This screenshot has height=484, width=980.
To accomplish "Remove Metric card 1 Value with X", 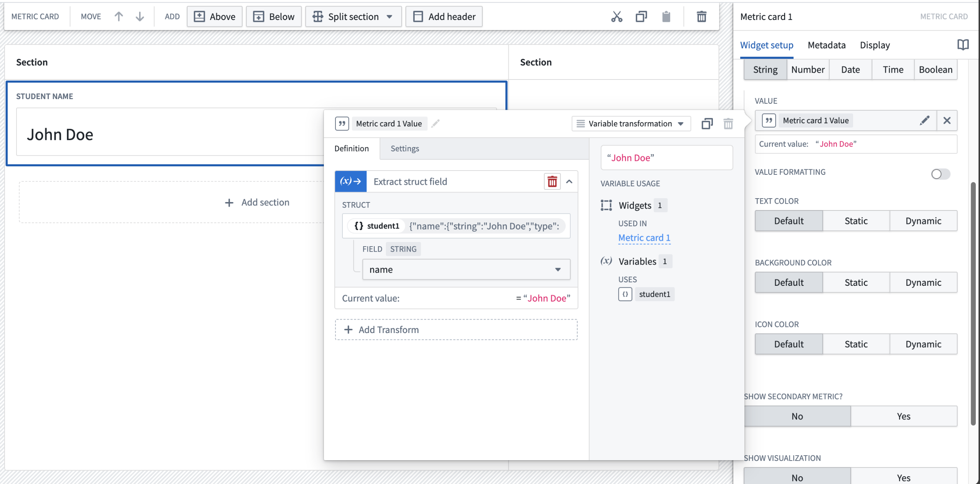I will pyautogui.click(x=947, y=121).
